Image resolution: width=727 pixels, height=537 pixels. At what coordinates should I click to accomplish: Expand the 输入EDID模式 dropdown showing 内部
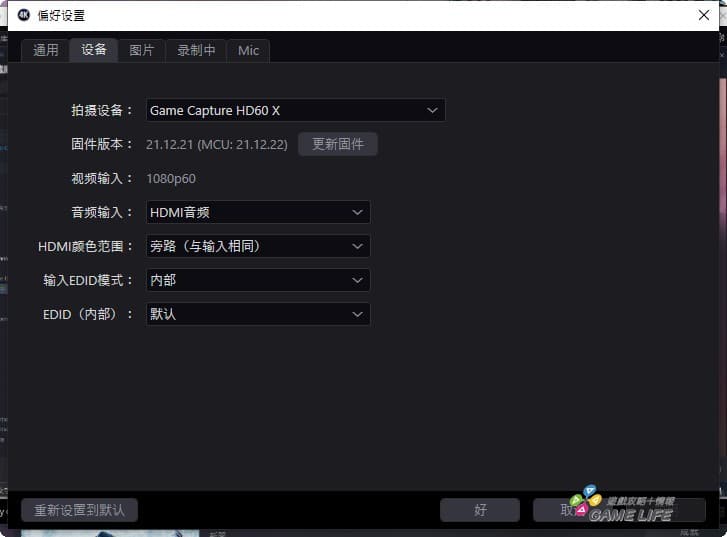click(258, 280)
